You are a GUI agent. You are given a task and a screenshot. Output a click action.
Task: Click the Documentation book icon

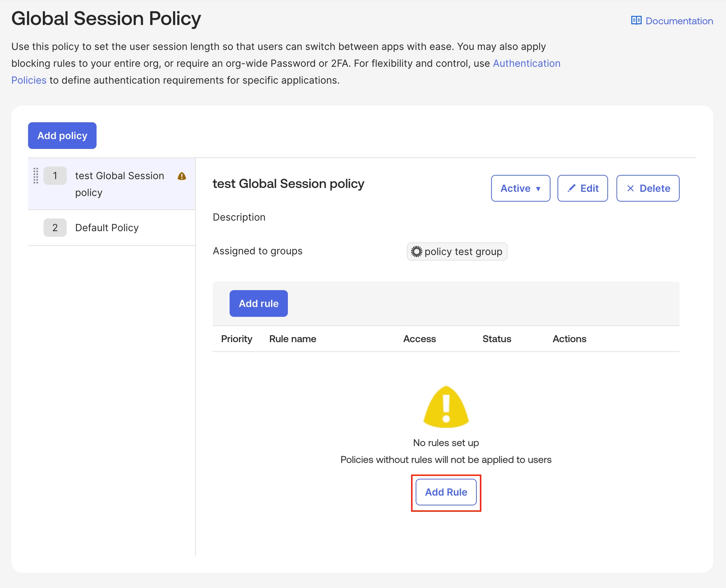click(x=636, y=21)
